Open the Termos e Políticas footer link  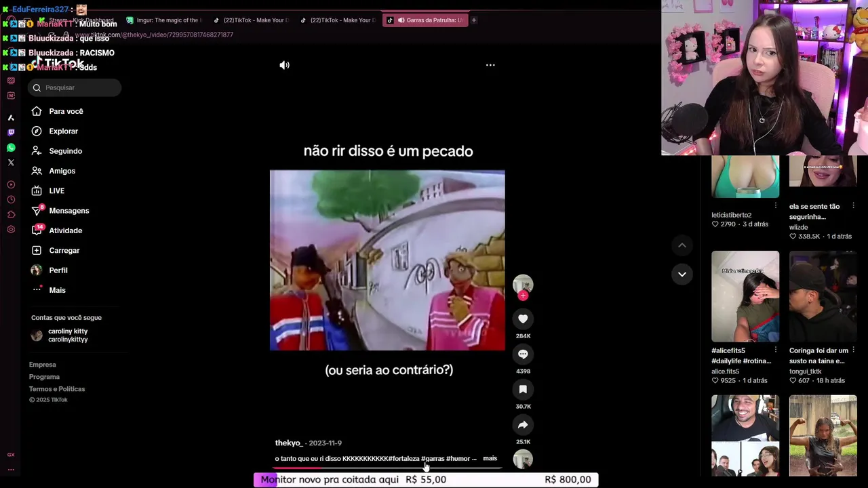pyautogui.click(x=57, y=389)
